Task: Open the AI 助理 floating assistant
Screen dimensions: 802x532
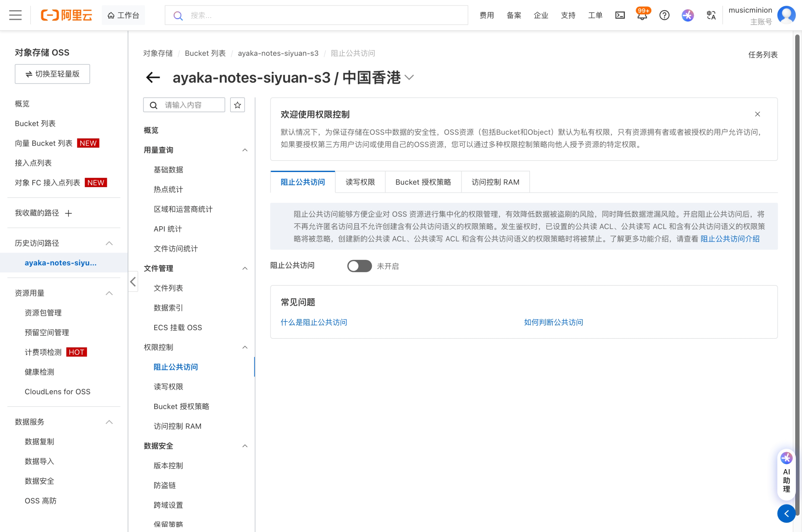Action: pyautogui.click(x=786, y=475)
